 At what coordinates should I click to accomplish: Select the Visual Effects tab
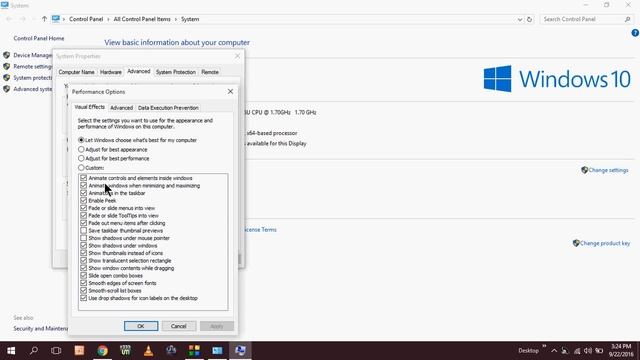(89, 107)
